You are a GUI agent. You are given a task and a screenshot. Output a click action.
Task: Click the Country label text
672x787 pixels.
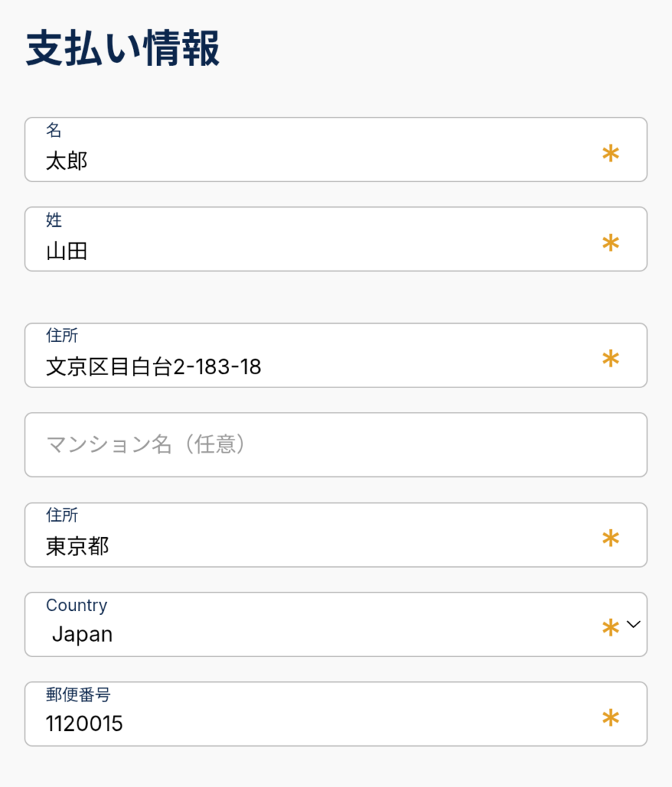point(76,606)
